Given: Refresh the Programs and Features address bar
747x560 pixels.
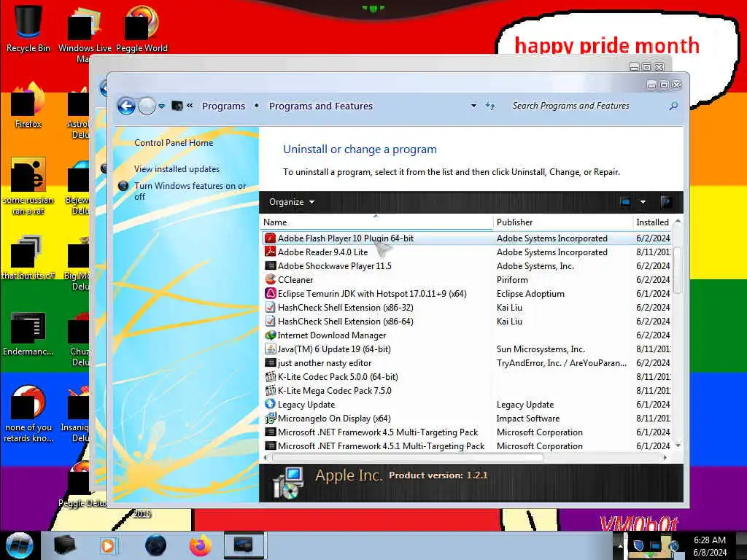Looking at the screenshot, I should [x=490, y=106].
